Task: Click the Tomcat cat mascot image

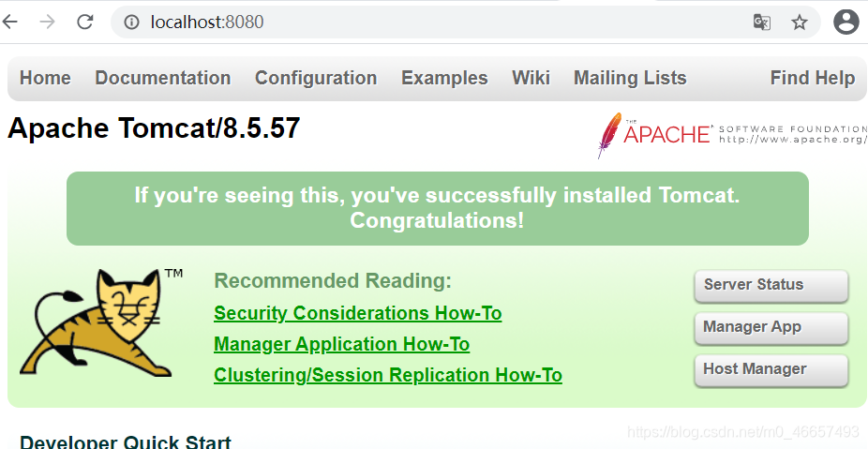Action: pyautogui.click(x=100, y=322)
